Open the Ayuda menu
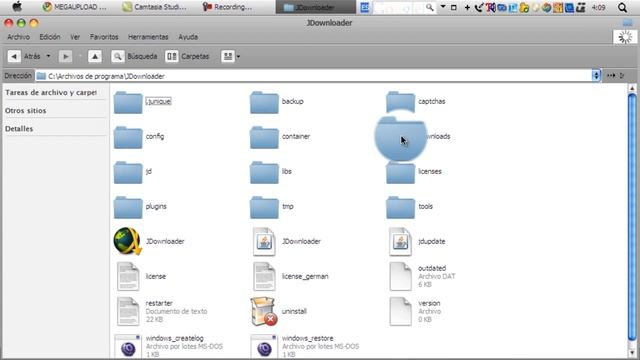The width and height of the screenshot is (640, 360). [x=188, y=37]
